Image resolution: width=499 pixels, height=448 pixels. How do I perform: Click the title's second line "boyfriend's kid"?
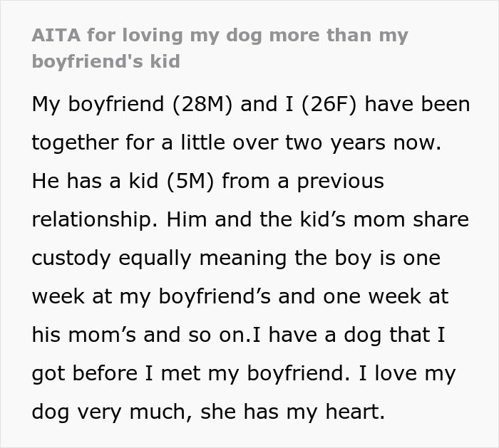106,61
